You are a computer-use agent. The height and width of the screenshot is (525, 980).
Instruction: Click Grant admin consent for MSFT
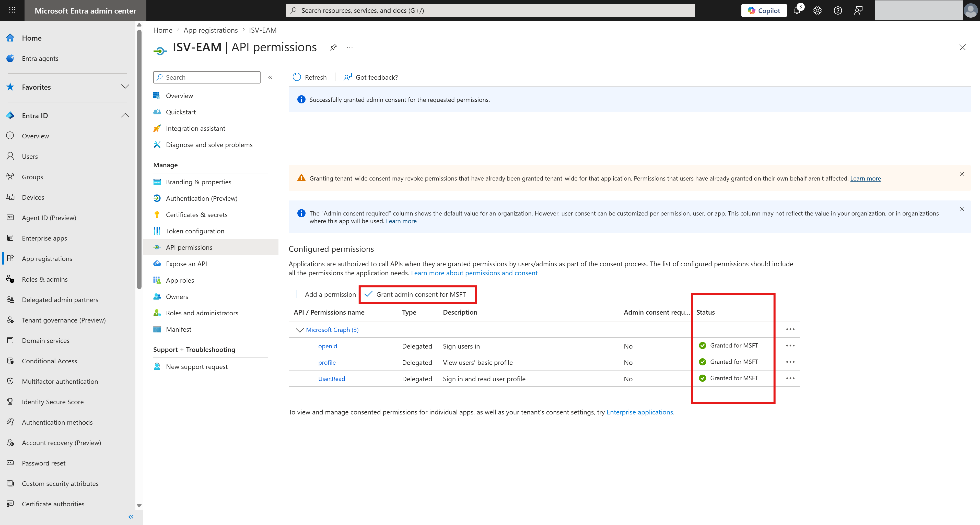415,294
